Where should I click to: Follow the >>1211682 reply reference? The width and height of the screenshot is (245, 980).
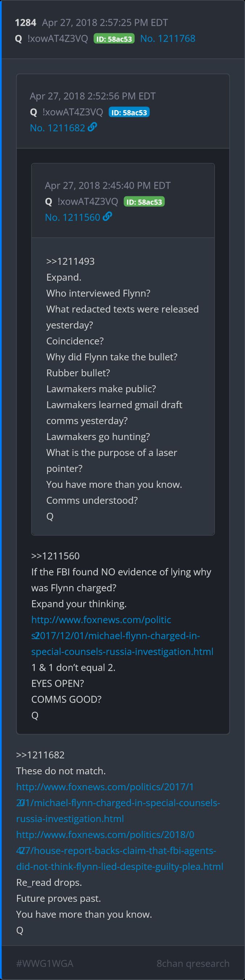[40, 755]
